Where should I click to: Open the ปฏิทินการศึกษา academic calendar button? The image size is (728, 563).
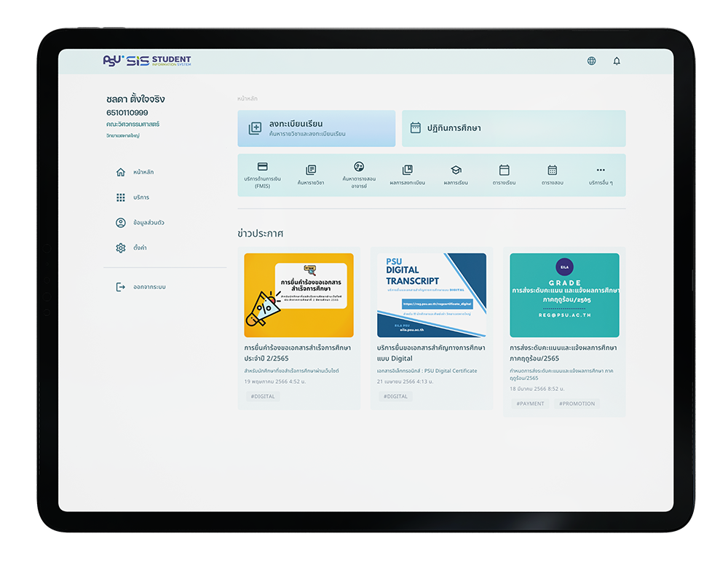[x=513, y=128]
